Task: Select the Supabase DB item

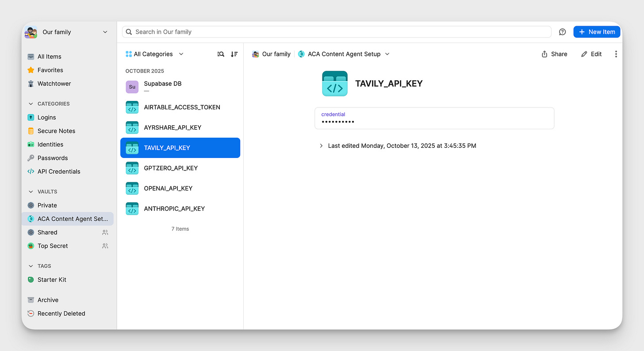Action: tap(180, 87)
